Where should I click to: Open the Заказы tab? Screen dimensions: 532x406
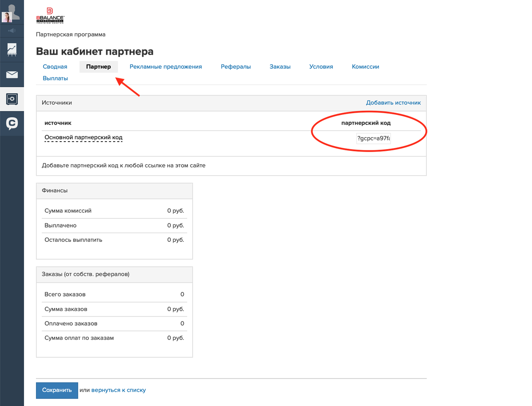[280, 67]
